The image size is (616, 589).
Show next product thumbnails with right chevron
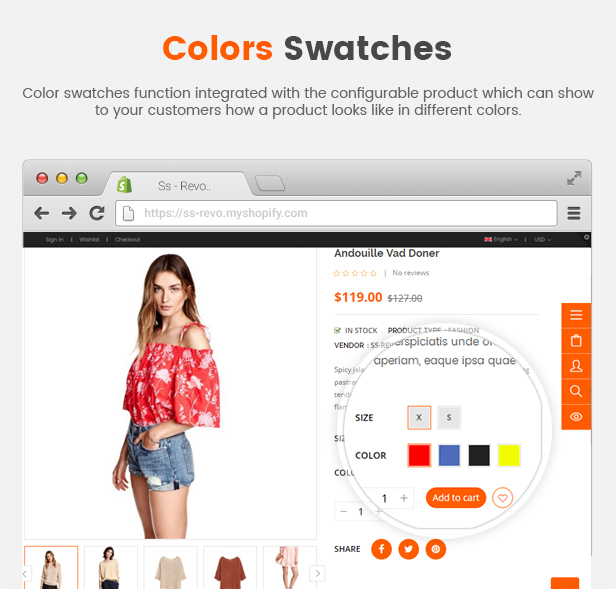[317, 573]
